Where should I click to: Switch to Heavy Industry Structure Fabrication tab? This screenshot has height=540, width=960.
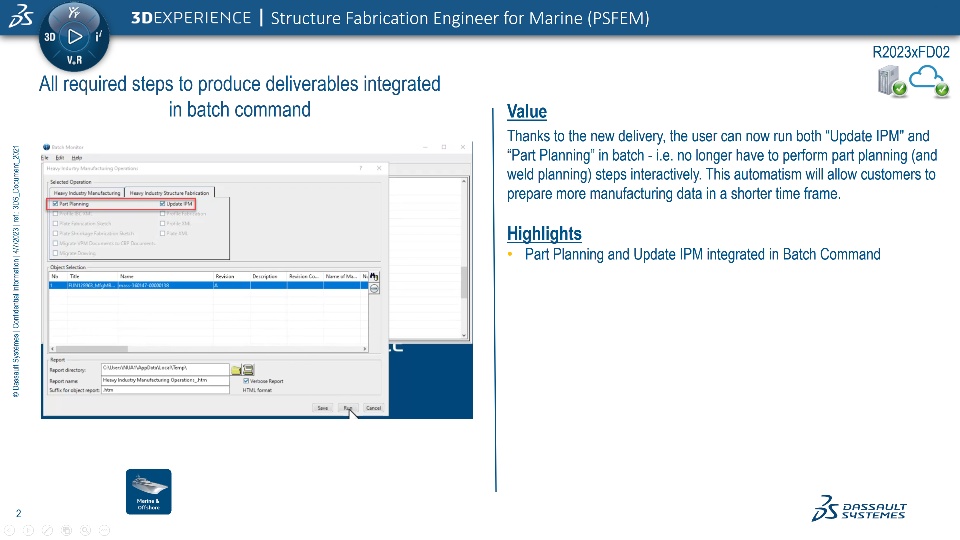click(169, 193)
